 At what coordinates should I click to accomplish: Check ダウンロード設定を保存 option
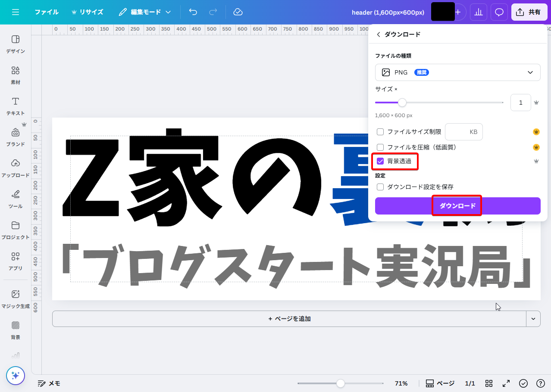coord(380,187)
